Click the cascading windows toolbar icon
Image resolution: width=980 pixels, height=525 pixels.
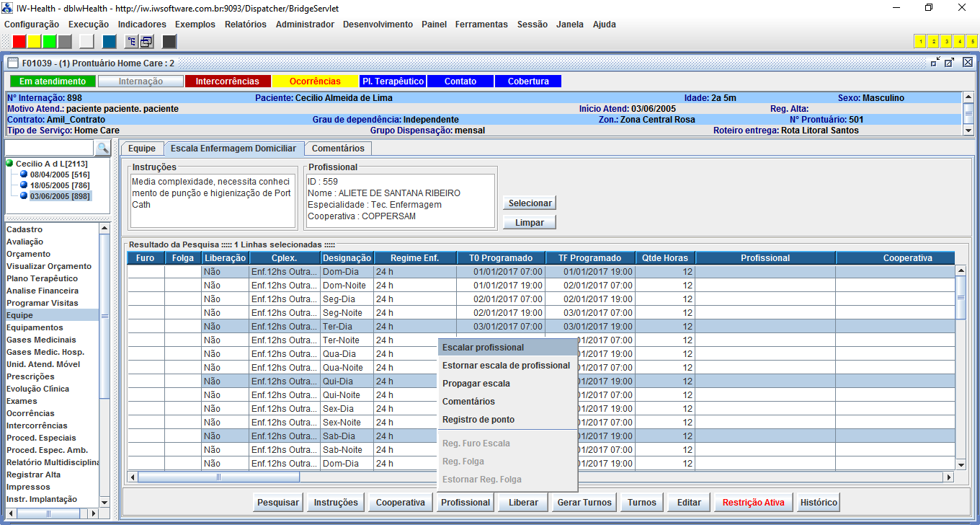(146, 41)
